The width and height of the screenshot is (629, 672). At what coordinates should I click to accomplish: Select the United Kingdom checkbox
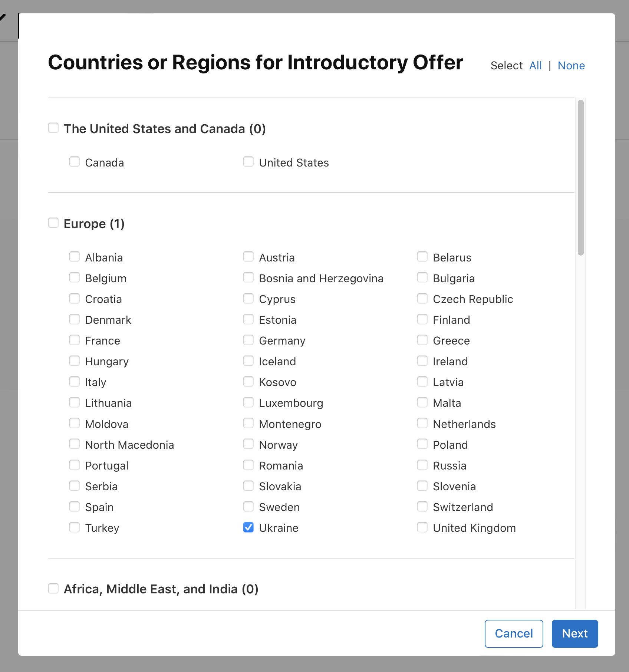[x=422, y=527]
